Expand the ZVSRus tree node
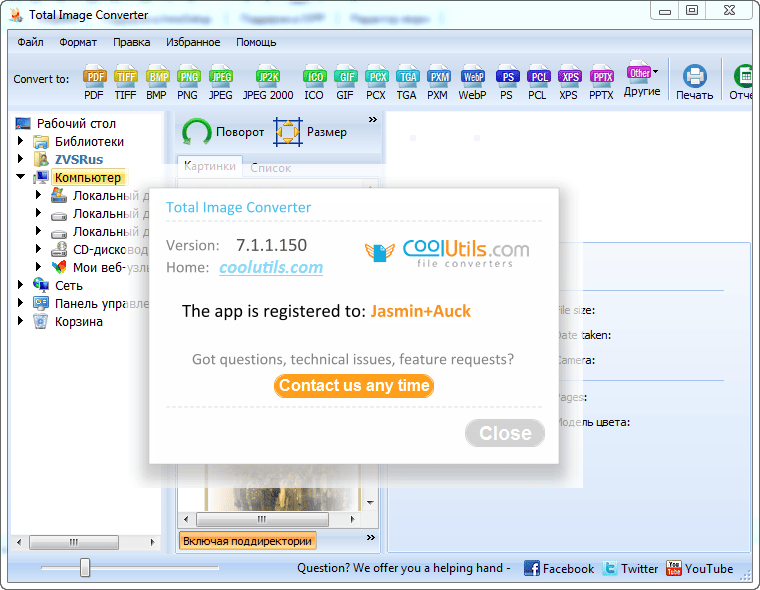Viewport: 760px width, 590px height. coord(20,159)
